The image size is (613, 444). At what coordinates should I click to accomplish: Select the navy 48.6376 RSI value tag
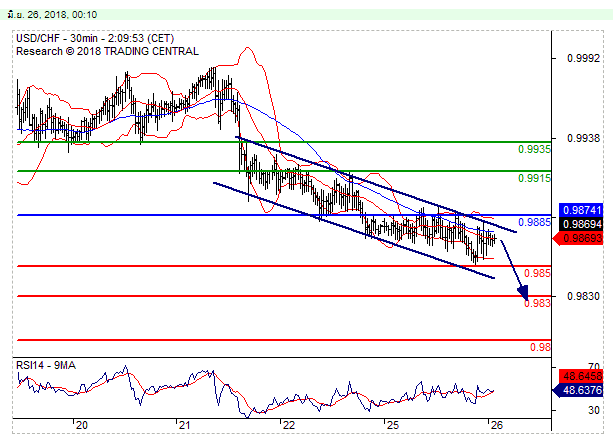pyautogui.click(x=578, y=390)
